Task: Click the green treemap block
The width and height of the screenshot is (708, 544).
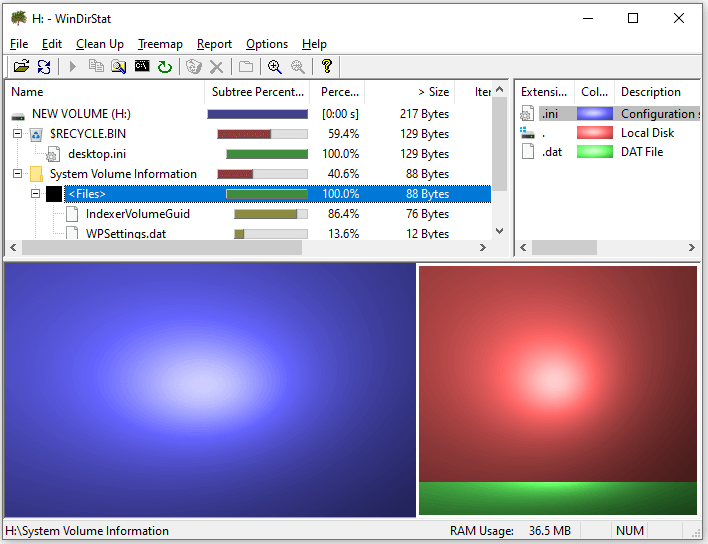Action: pyautogui.click(x=558, y=498)
